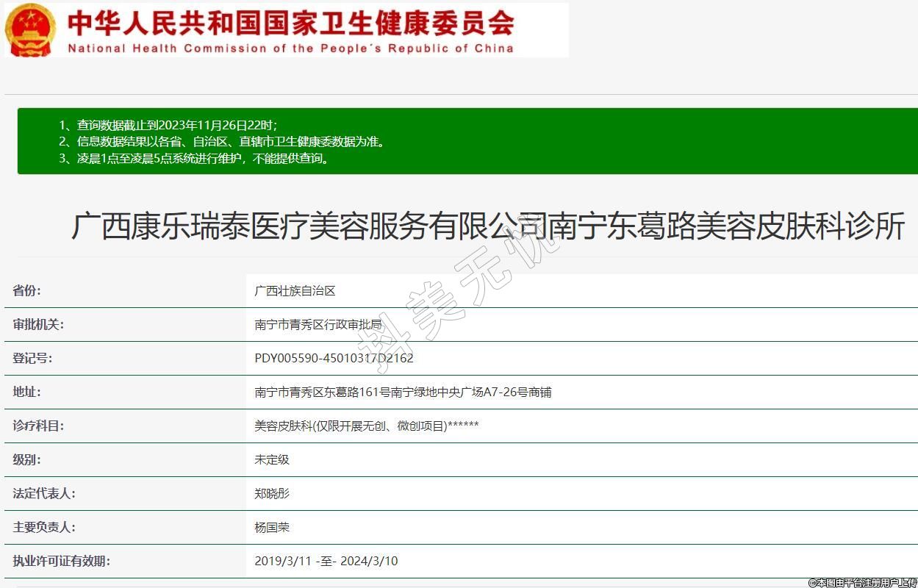Click the 诊疗科目 value 美容皮肤科
Image resolution: width=918 pixels, height=588 pixels.
click(366, 426)
